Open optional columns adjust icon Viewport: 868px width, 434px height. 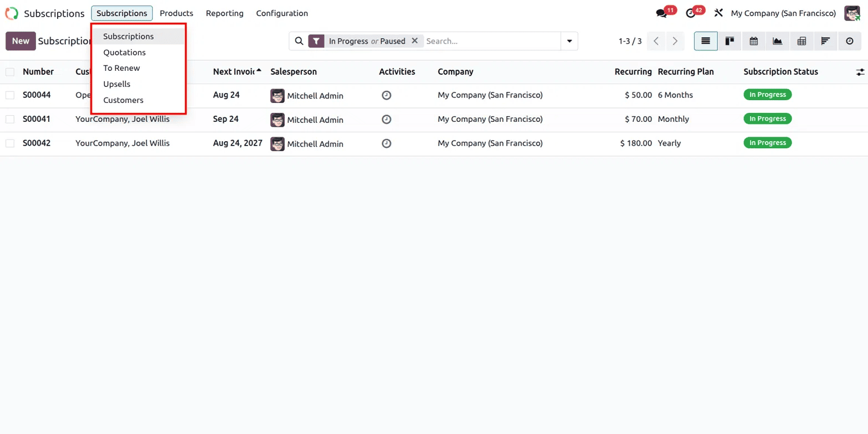point(860,72)
